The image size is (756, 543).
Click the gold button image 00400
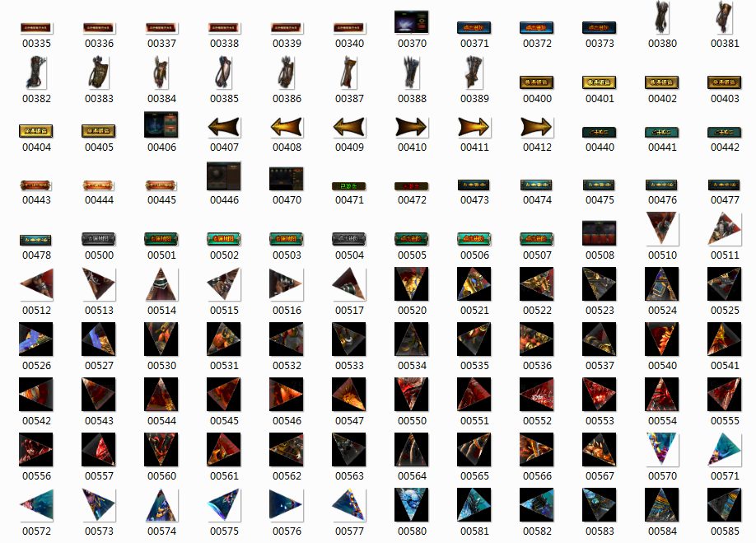(537, 82)
